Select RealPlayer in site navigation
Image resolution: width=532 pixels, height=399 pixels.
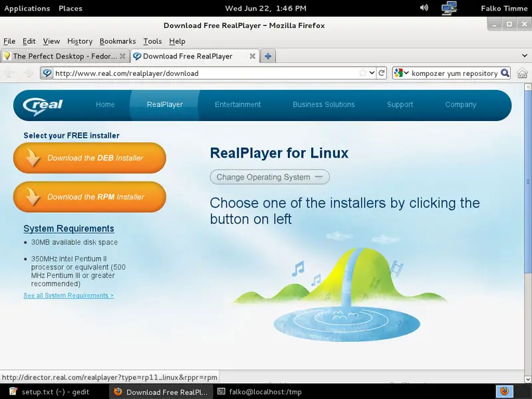click(x=165, y=104)
